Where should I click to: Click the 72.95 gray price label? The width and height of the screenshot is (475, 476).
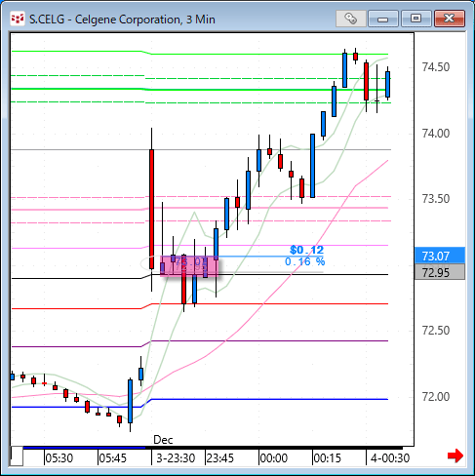[x=440, y=272]
